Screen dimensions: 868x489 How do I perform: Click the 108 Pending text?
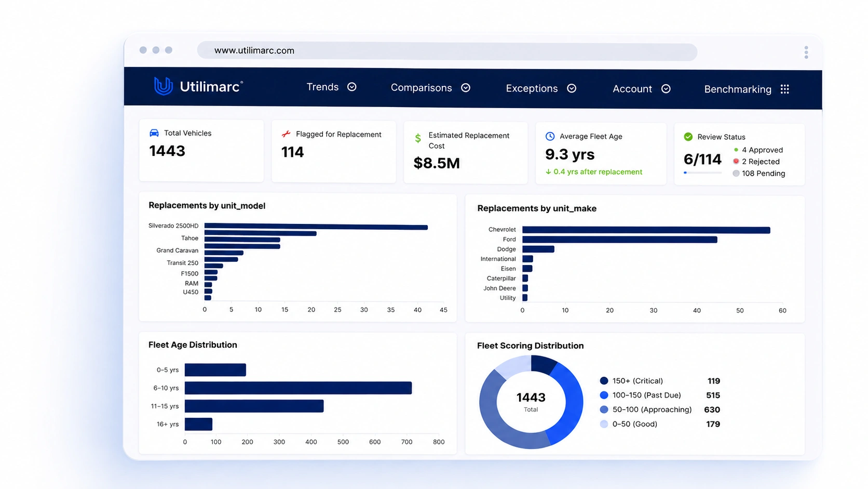click(x=763, y=174)
